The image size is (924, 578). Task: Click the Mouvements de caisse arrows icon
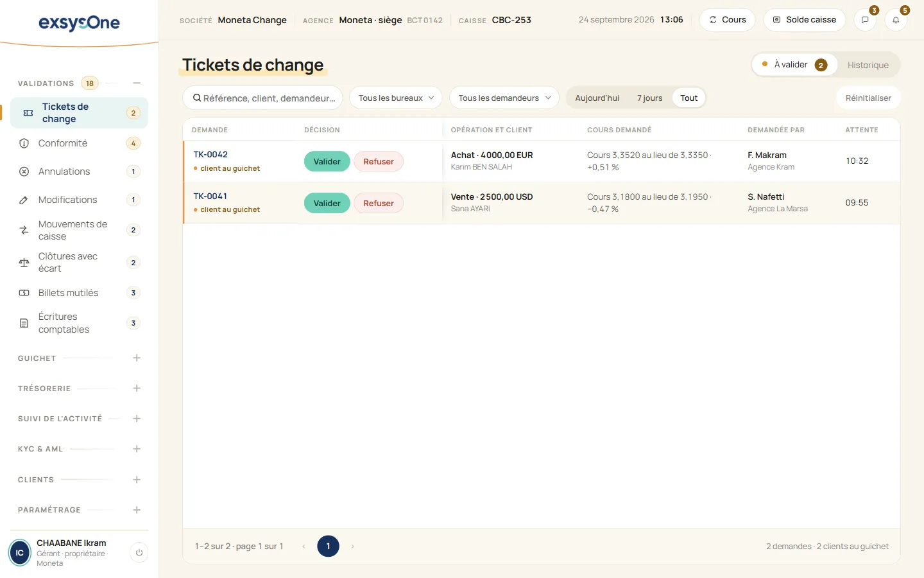[24, 230]
